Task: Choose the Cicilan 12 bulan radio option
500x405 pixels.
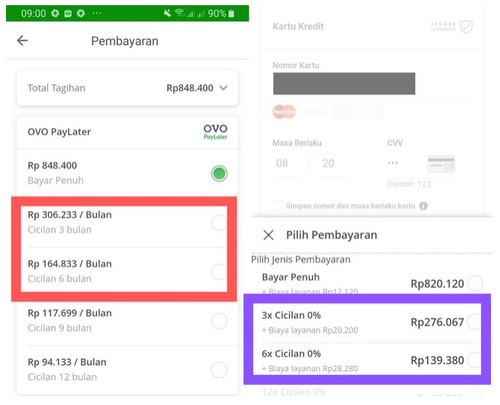Action: [x=219, y=370]
